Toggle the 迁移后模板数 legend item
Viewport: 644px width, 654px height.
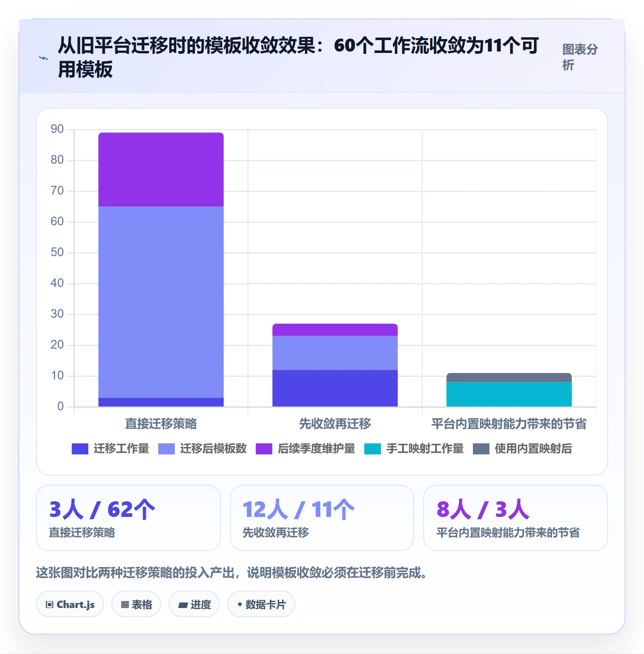pos(202,448)
